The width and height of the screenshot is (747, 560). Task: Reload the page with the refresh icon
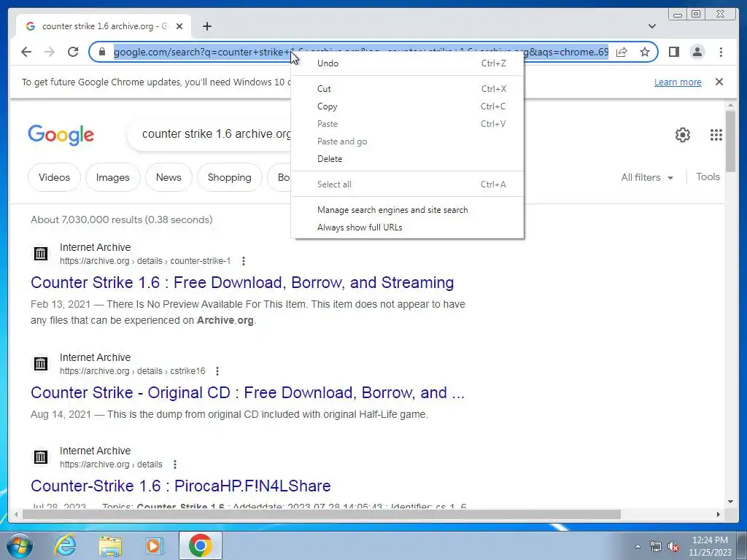click(x=73, y=52)
